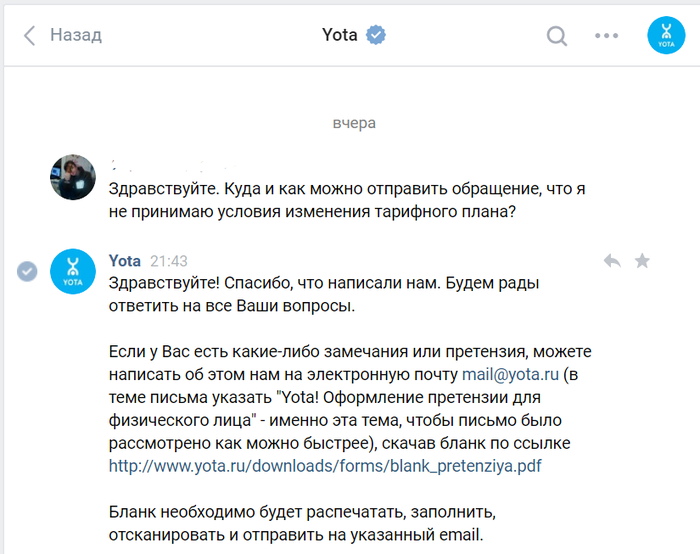
Task: Click the verified badge next to Yota
Action: coord(376,35)
